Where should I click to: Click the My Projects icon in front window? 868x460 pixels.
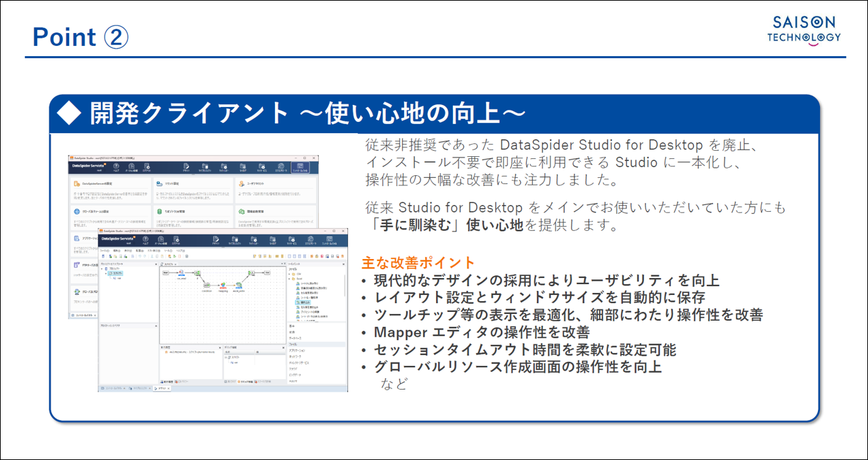tap(234, 240)
